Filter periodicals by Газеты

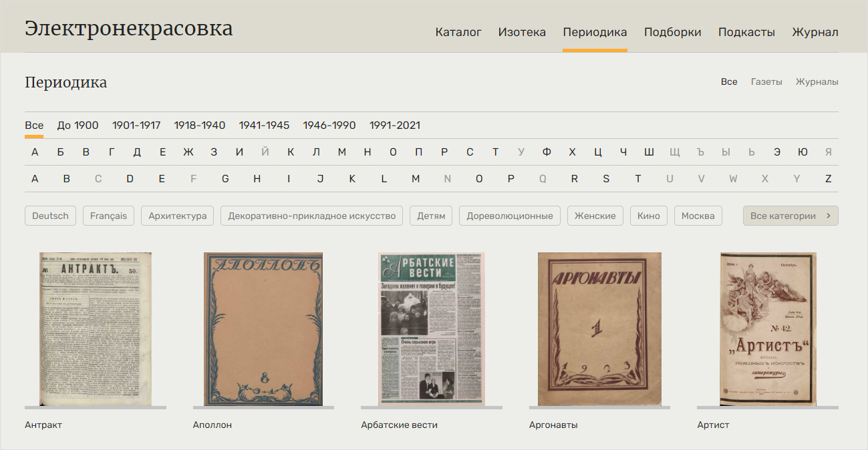coord(766,81)
